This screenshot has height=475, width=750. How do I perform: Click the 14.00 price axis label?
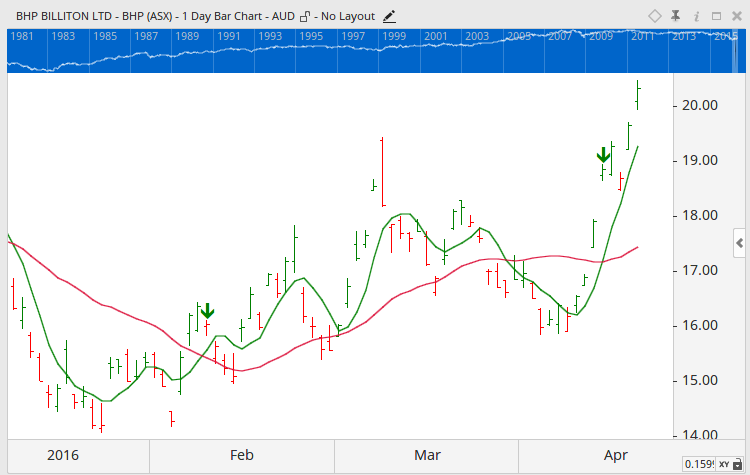click(699, 434)
